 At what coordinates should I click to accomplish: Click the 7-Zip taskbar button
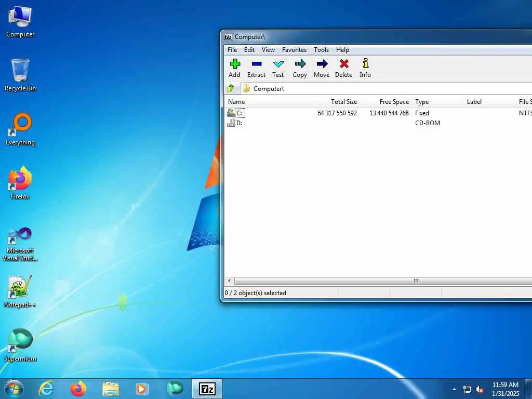pyautogui.click(x=207, y=389)
